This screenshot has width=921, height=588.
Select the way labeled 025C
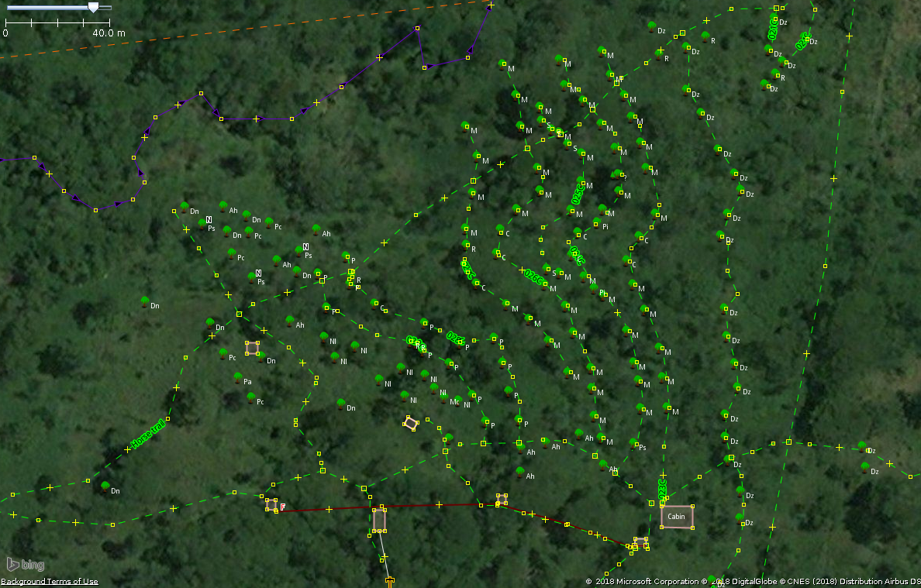tap(578, 193)
